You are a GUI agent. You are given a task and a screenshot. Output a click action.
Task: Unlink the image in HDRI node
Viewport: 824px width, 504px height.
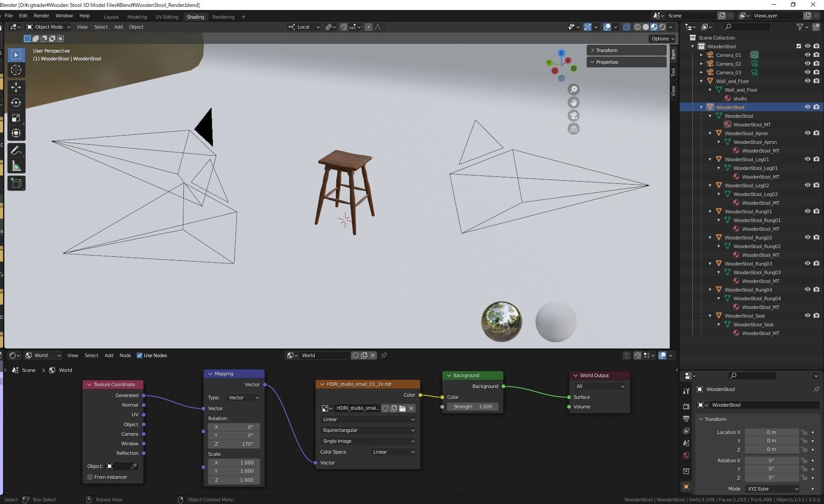click(411, 408)
